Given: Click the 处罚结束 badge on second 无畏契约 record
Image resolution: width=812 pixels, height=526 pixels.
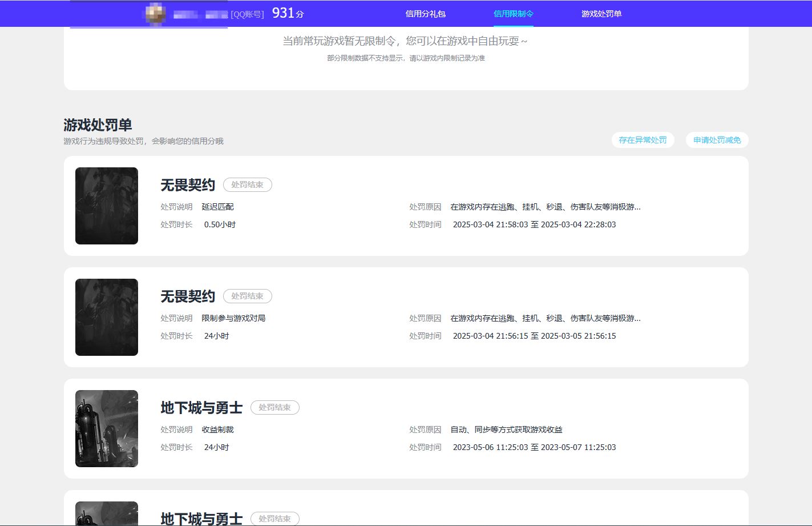Looking at the screenshot, I should point(247,296).
